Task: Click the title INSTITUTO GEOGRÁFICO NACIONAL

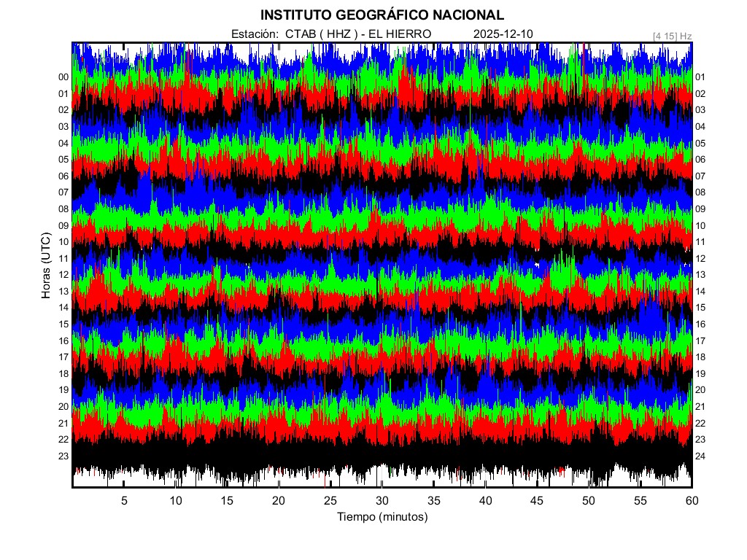Action: click(x=382, y=15)
